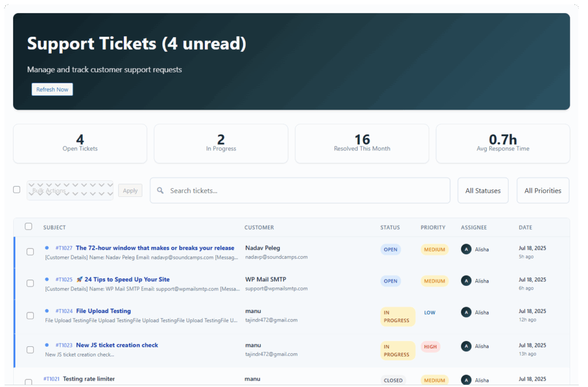Click Alisha's avatar on ticket #T1025
This screenshot has height=387, width=588.
pos(466,281)
